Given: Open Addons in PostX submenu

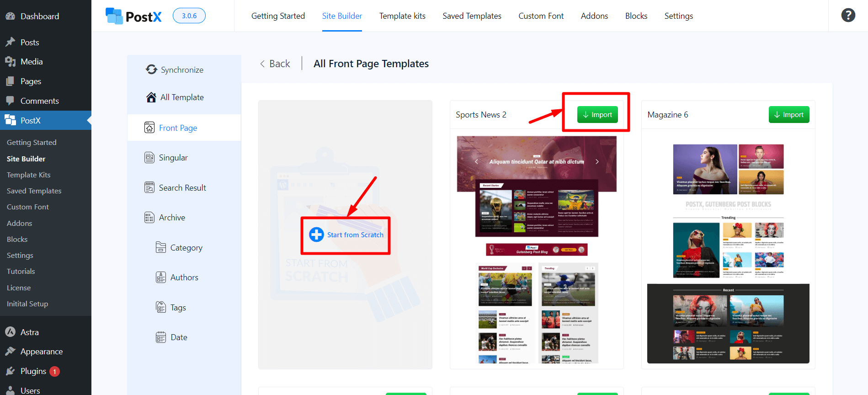Looking at the screenshot, I should click(x=19, y=223).
